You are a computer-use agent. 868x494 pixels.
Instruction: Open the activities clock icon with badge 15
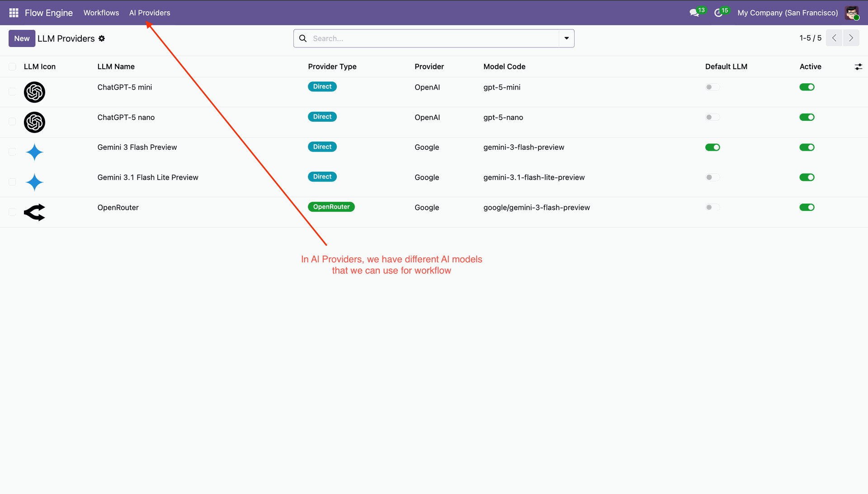point(718,13)
